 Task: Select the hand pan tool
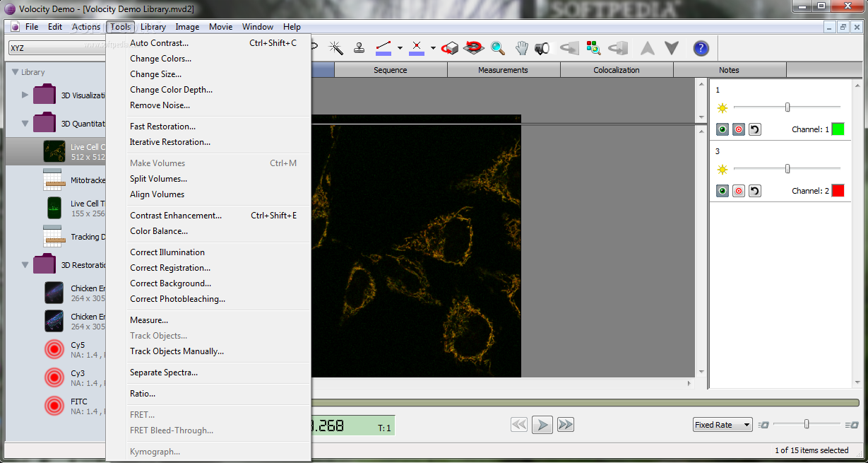(521, 48)
